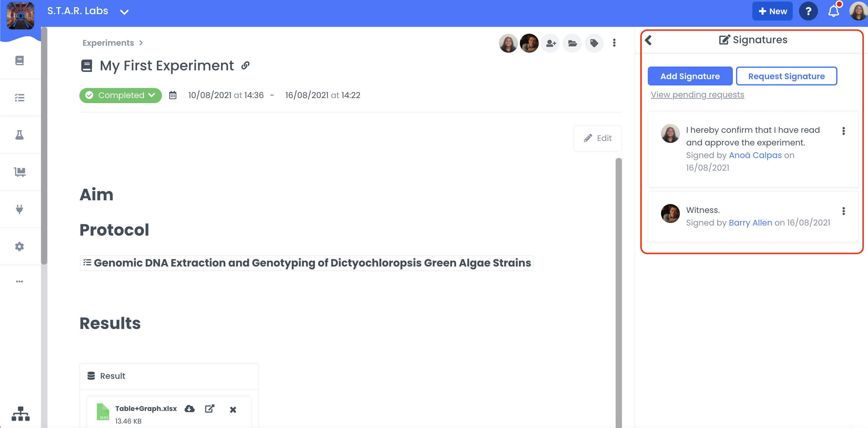This screenshot has width=868, height=428.
Task: Download Table+Graph.xlsx via cloud icon
Action: [x=190, y=409]
